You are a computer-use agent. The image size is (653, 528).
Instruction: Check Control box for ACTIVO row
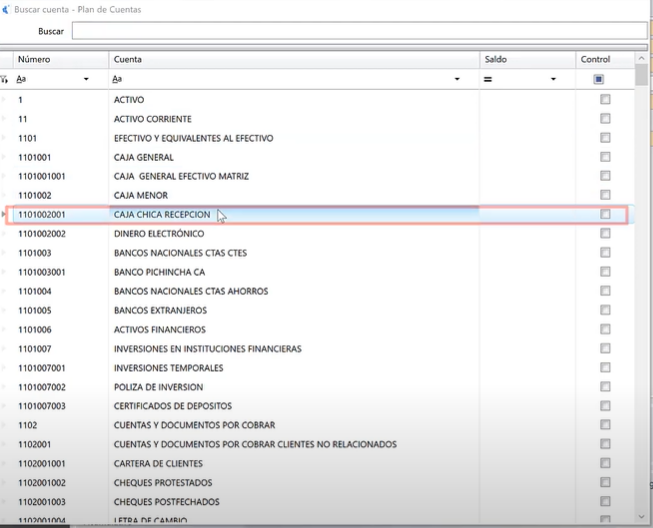(x=605, y=99)
